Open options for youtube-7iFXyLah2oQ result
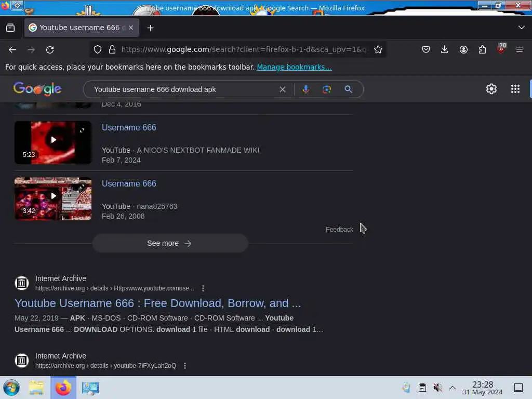 [x=185, y=366]
